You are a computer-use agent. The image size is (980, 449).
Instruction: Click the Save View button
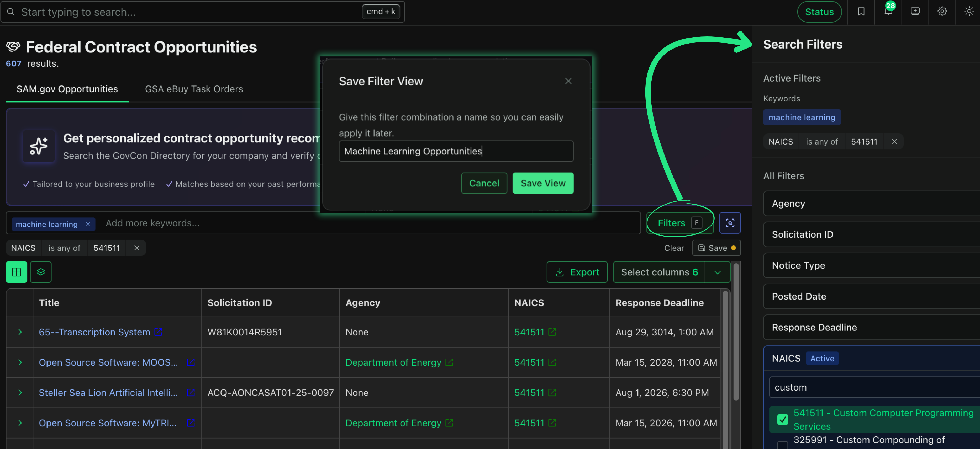pyautogui.click(x=543, y=183)
